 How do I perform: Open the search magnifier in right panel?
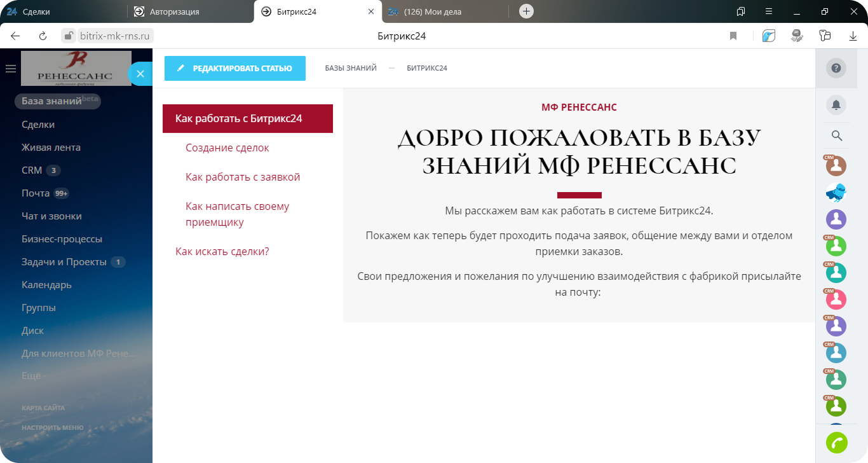tap(837, 135)
